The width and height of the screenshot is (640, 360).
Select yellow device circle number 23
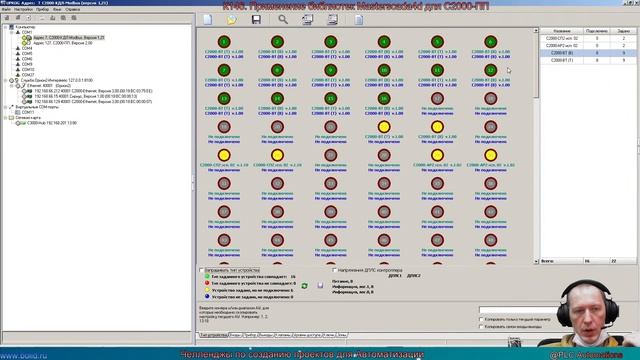tap(437, 127)
